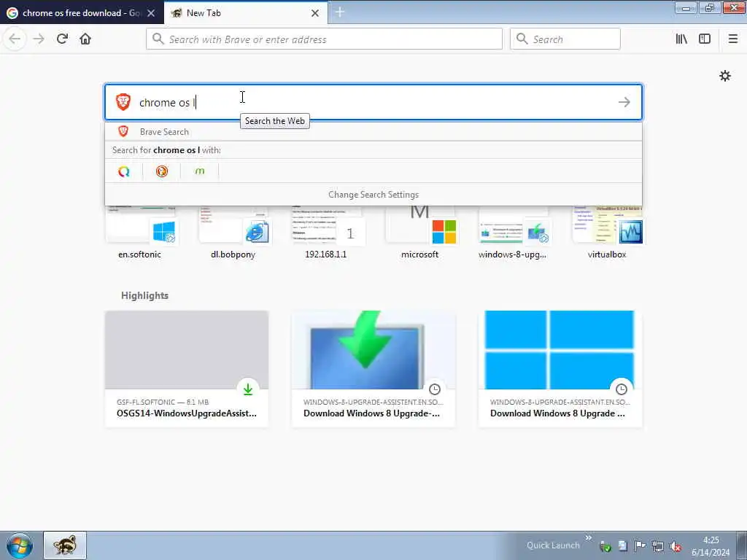747x560 pixels.
Task: Open 192.168.1.1 top site tile
Action: (x=326, y=232)
